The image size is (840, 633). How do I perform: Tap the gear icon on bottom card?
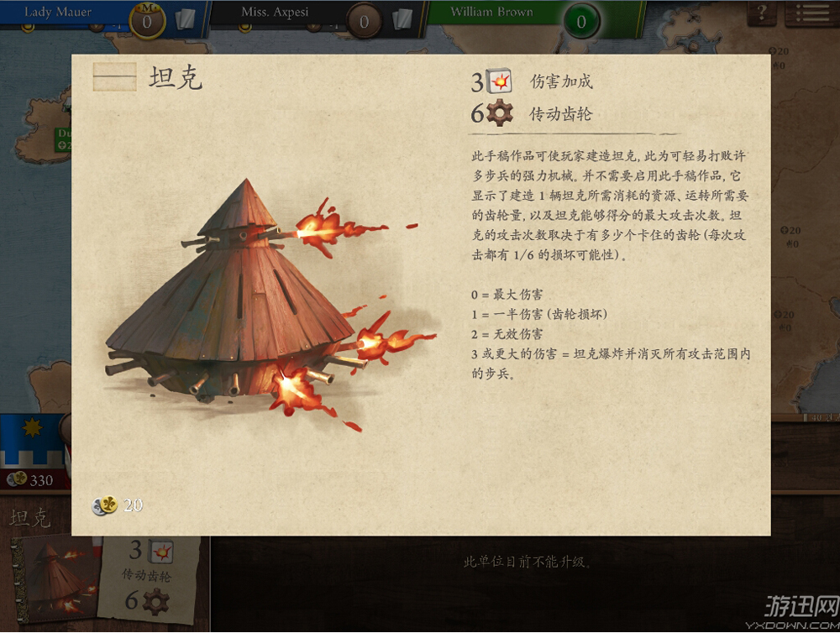(155, 601)
